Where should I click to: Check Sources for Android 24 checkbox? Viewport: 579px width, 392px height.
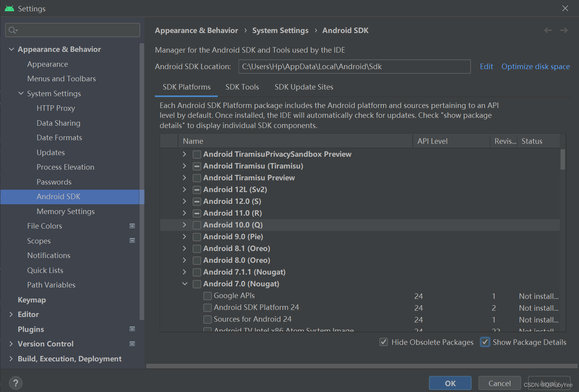[x=208, y=319]
